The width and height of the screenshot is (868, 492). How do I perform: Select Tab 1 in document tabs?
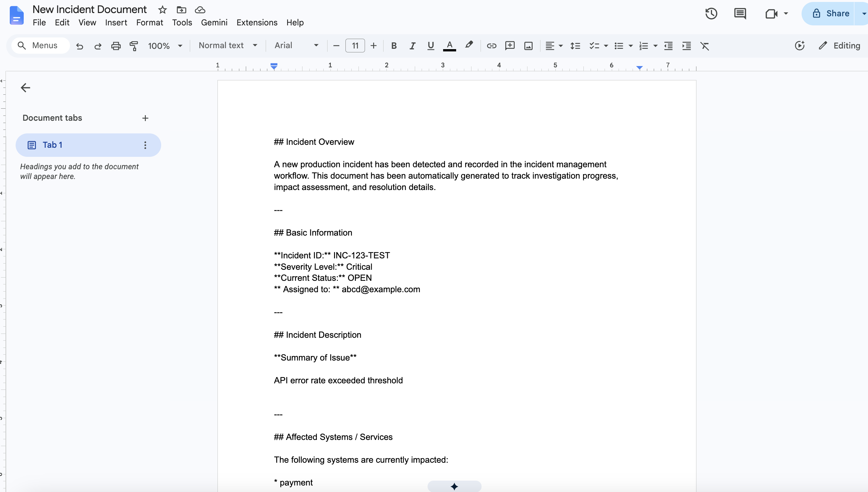tap(88, 145)
